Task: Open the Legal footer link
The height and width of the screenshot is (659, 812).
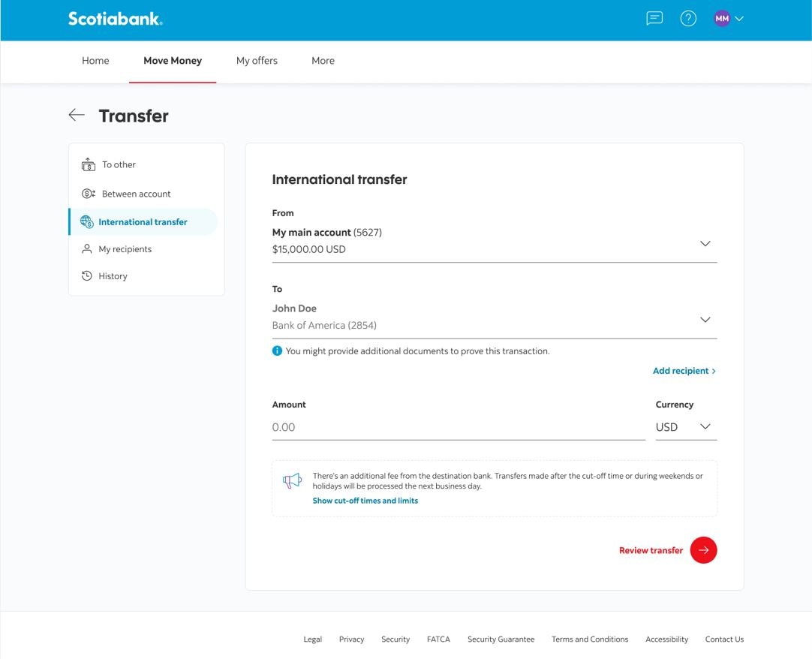Action: tap(313, 639)
